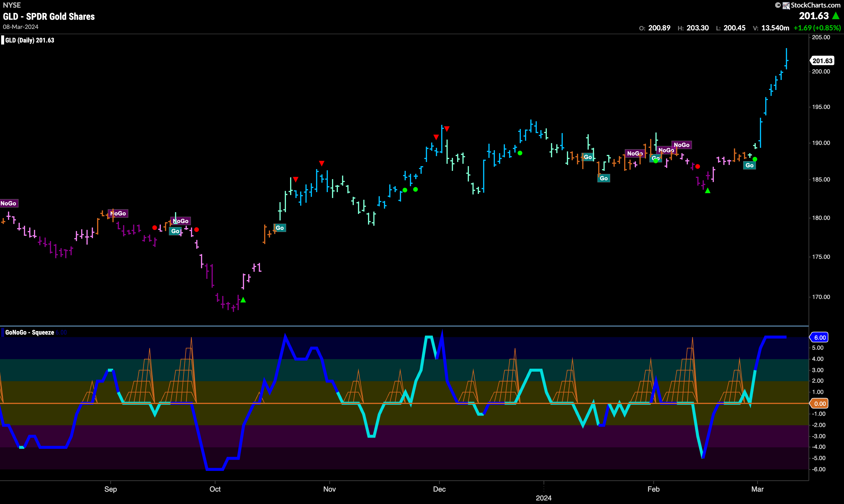Click the NoGo label at early September
844x504 pixels.
click(x=118, y=214)
